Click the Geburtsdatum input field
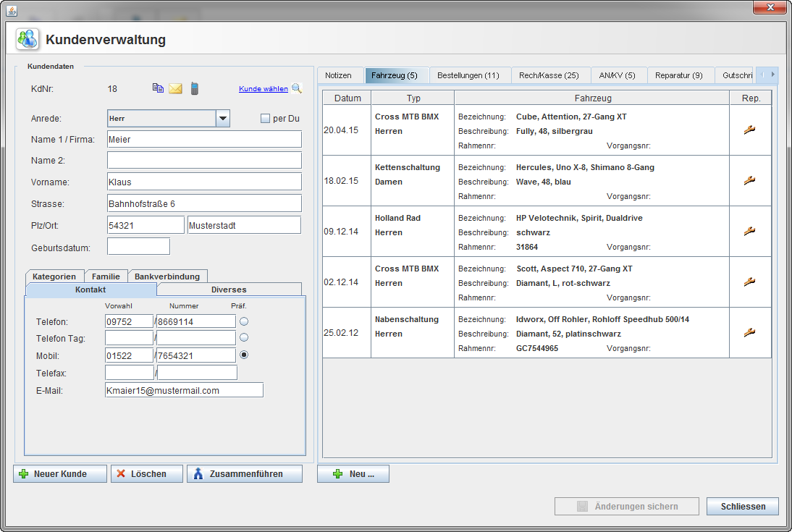The width and height of the screenshot is (792, 532). (x=138, y=247)
